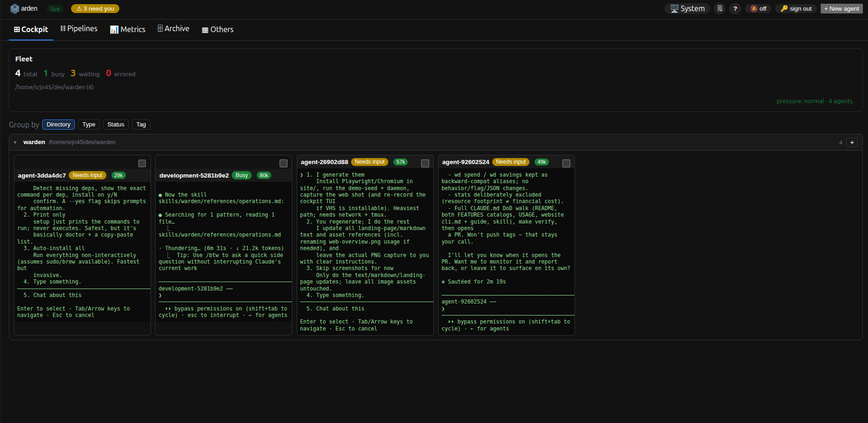Click Needs input badge on agent-26902d88
Image resolution: width=868 pixels, height=423 pixels.
click(x=370, y=162)
